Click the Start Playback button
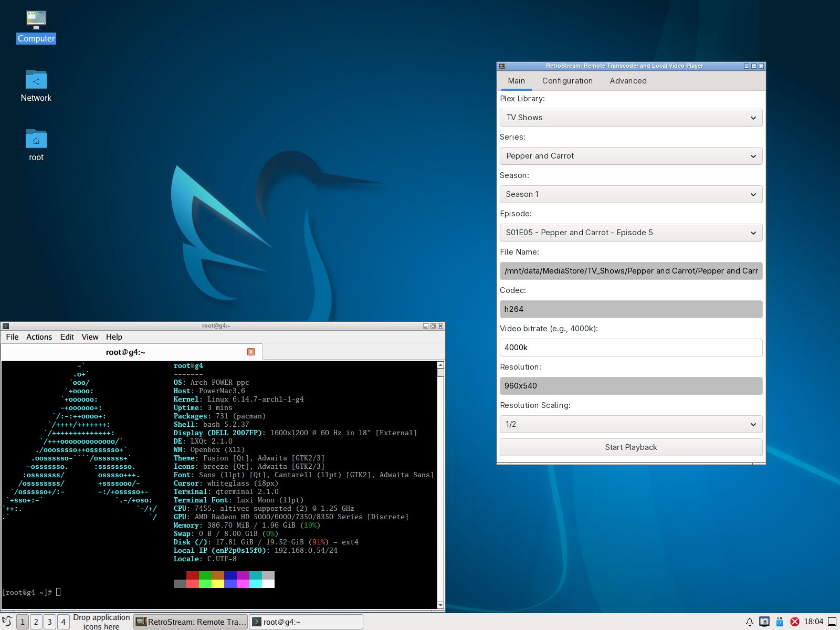 pos(631,447)
